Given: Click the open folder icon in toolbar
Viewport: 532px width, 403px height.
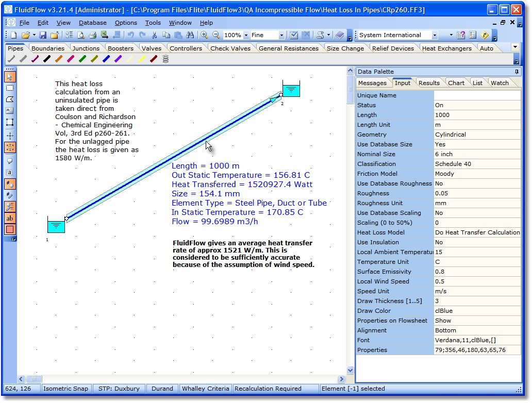Looking at the screenshot, I should point(25,35).
